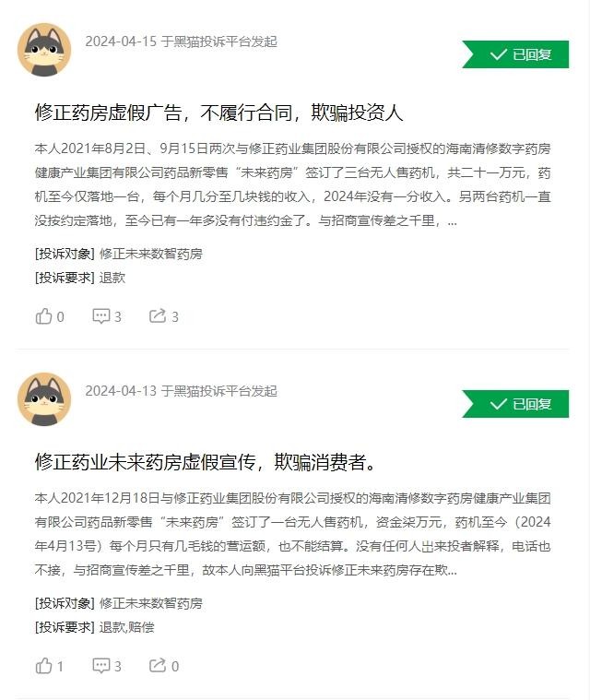Viewport: 590px width, 700px height.
Task: Expand truncated text of first complaint
Action: coord(452,221)
